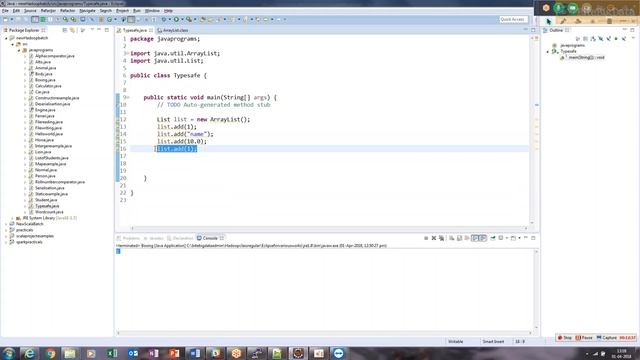Collapse the newhadoopbatch project node
This screenshot has width=640, height=360.
(6, 38)
